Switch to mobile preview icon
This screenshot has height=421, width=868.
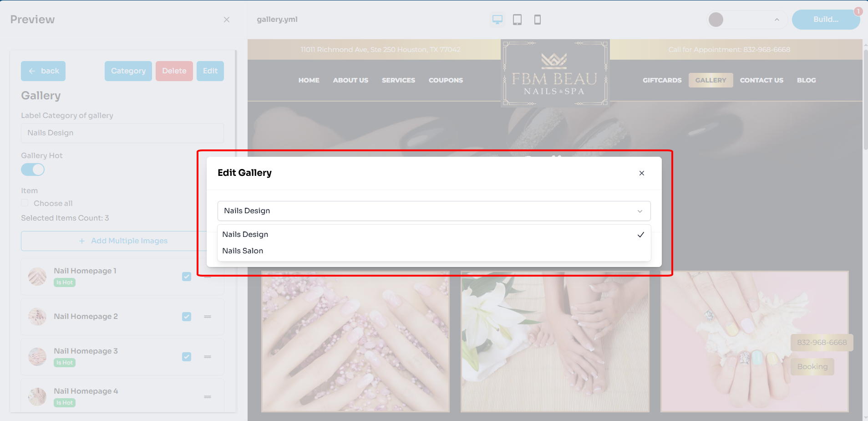537,20
